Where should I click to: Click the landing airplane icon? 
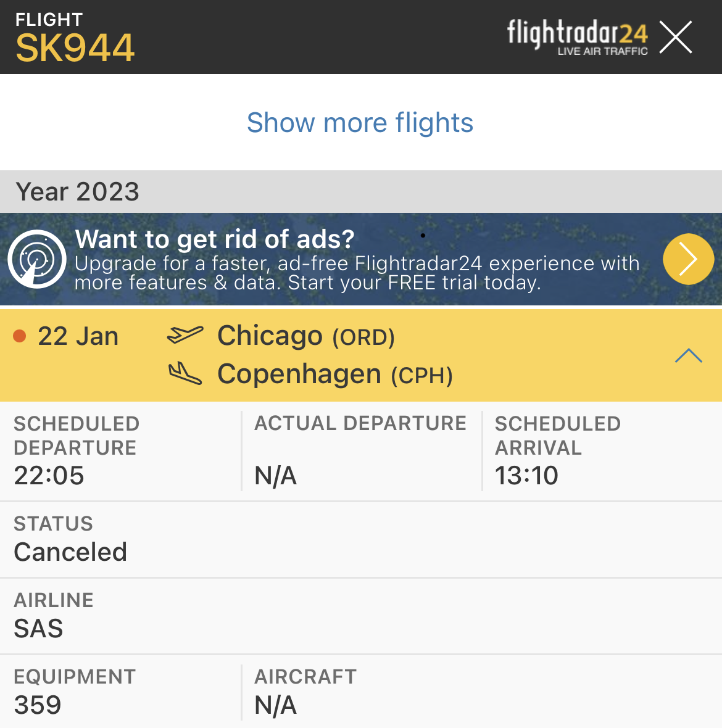(x=185, y=373)
